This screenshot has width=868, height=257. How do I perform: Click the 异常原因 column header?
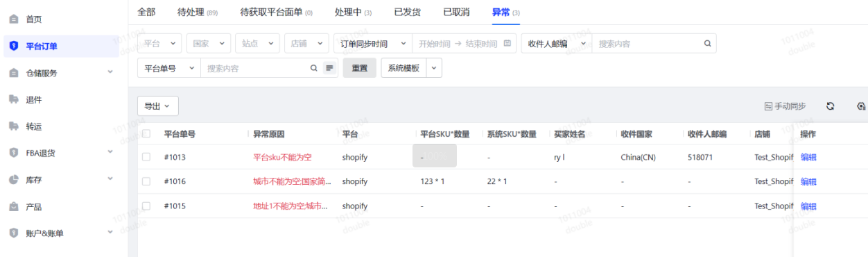(x=269, y=134)
